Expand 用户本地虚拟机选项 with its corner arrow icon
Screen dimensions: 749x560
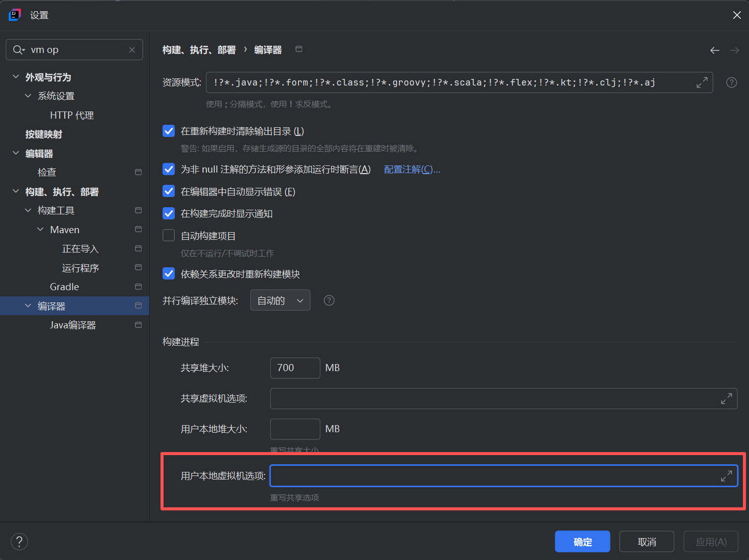727,475
